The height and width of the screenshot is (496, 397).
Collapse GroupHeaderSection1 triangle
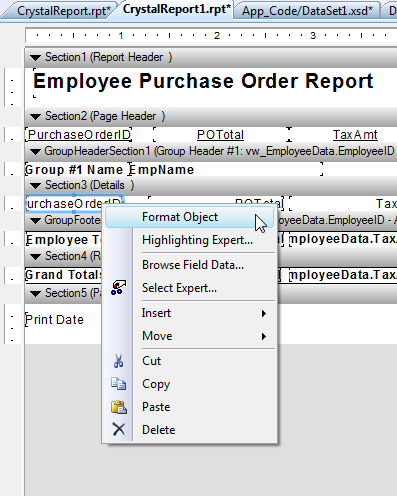(x=35, y=152)
